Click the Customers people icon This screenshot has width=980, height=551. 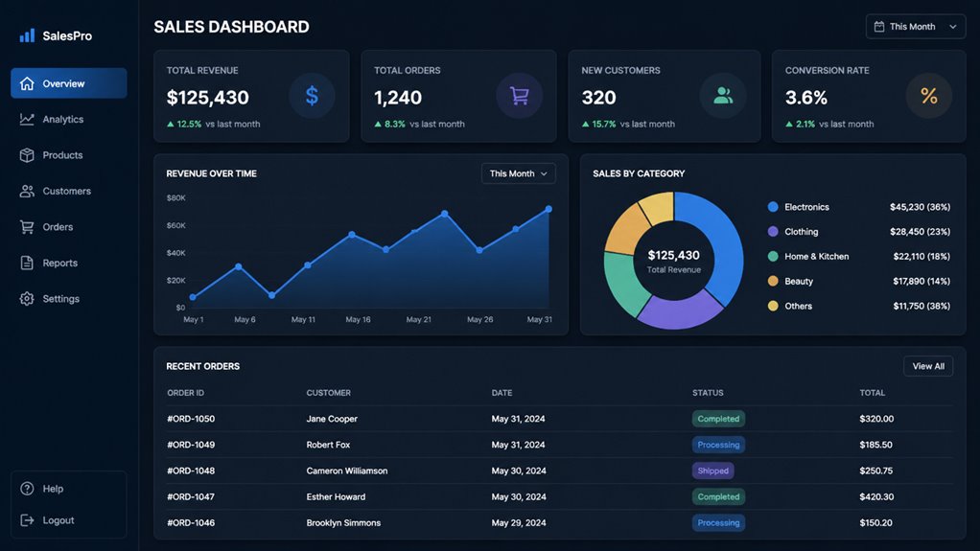27,191
